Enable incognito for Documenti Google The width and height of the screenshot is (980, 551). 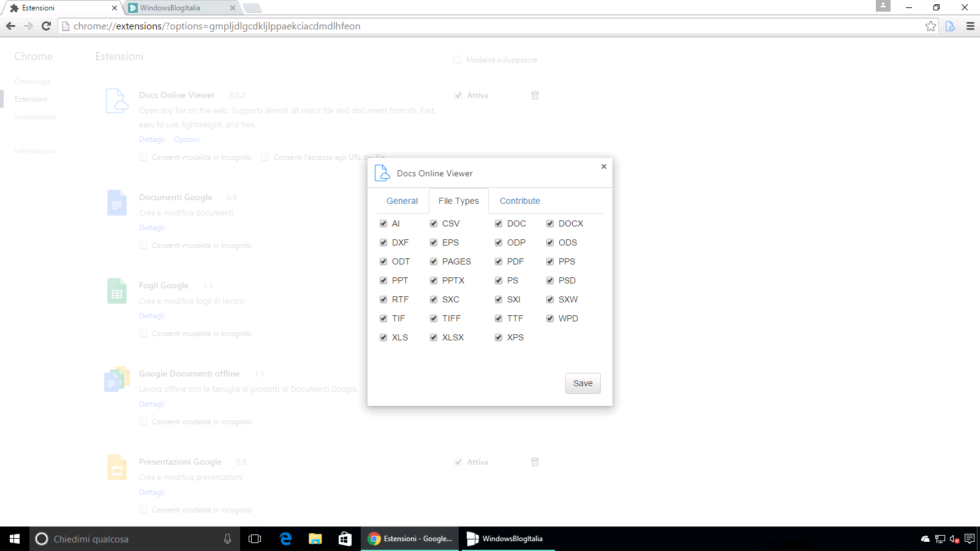click(143, 246)
